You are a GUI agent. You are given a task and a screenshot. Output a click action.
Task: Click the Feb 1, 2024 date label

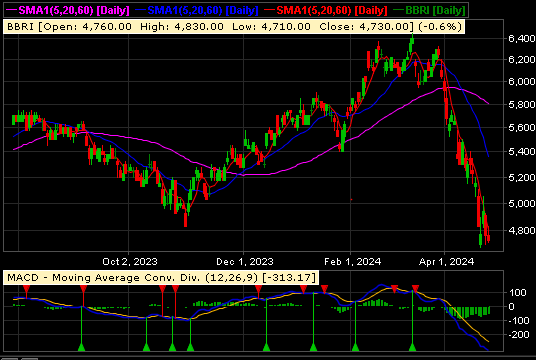352,262
